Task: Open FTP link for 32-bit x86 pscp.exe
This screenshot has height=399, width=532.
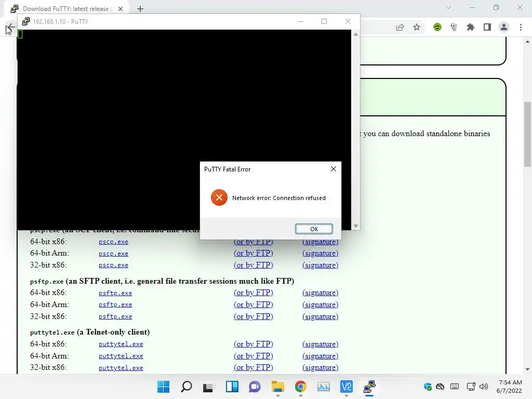Action: [x=254, y=265]
